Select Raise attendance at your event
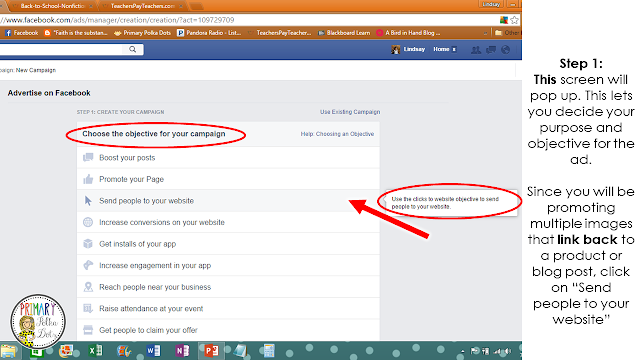The height and width of the screenshot is (360, 640). [228, 309]
